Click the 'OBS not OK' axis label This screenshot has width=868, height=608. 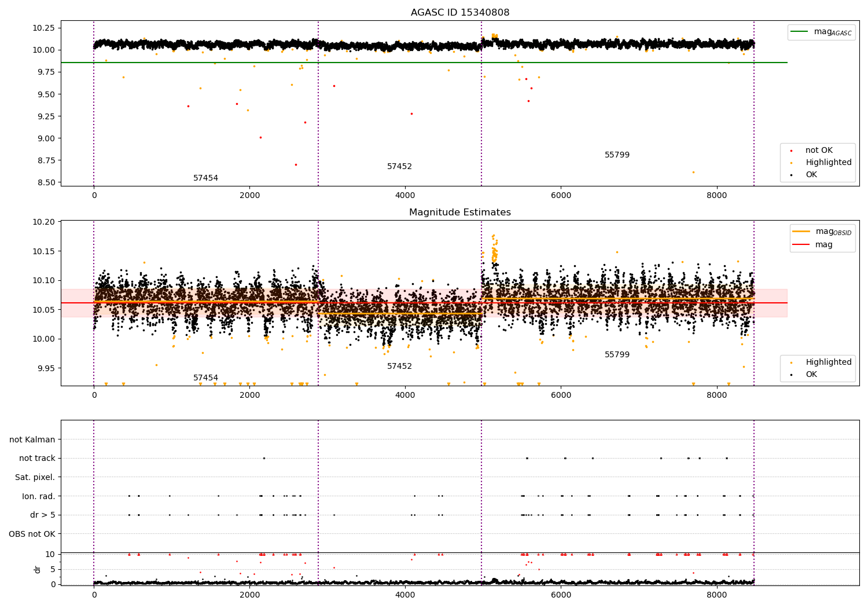tap(32, 534)
